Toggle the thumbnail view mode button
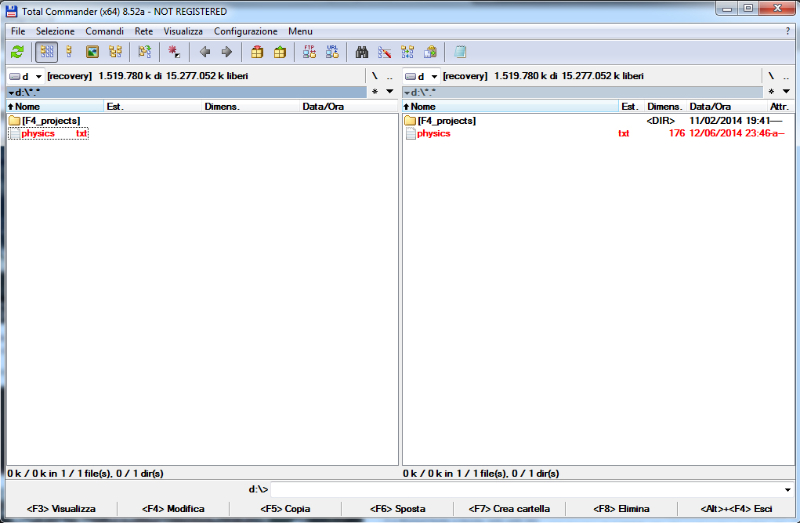The width and height of the screenshot is (800, 523). [92, 52]
